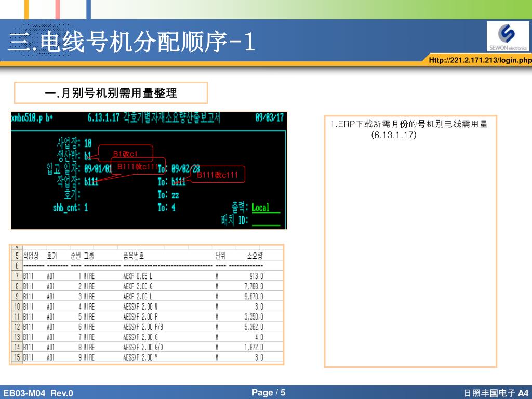Image resolution: width=532 pixels, height=399 pixels.
Task: Open the Http://221.2.171.213/login.php link
Action: [480, 60]
